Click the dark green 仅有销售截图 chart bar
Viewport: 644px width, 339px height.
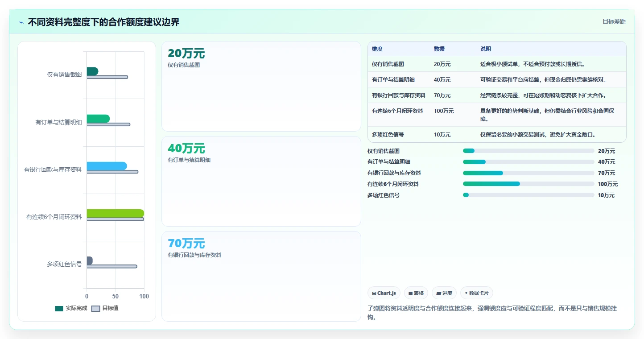point(92,71)
